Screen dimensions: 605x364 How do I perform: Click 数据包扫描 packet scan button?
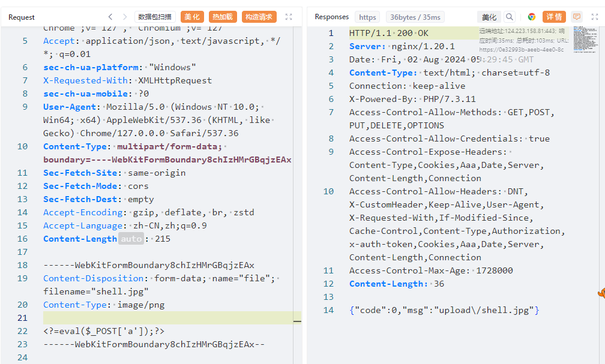click(x=155, y=17)
